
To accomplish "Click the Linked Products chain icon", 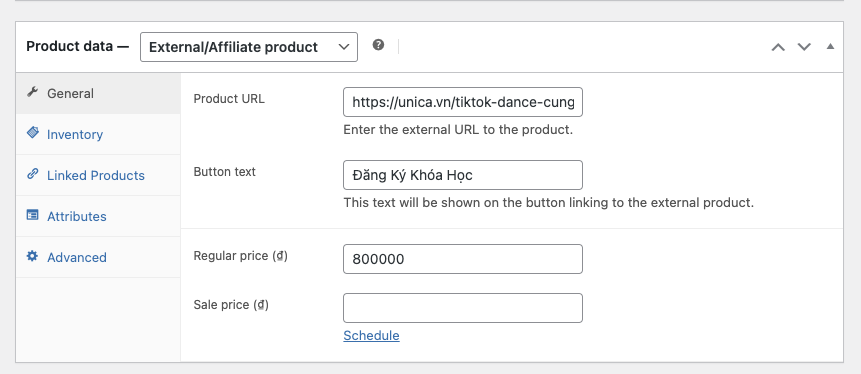I will point(32,174).
